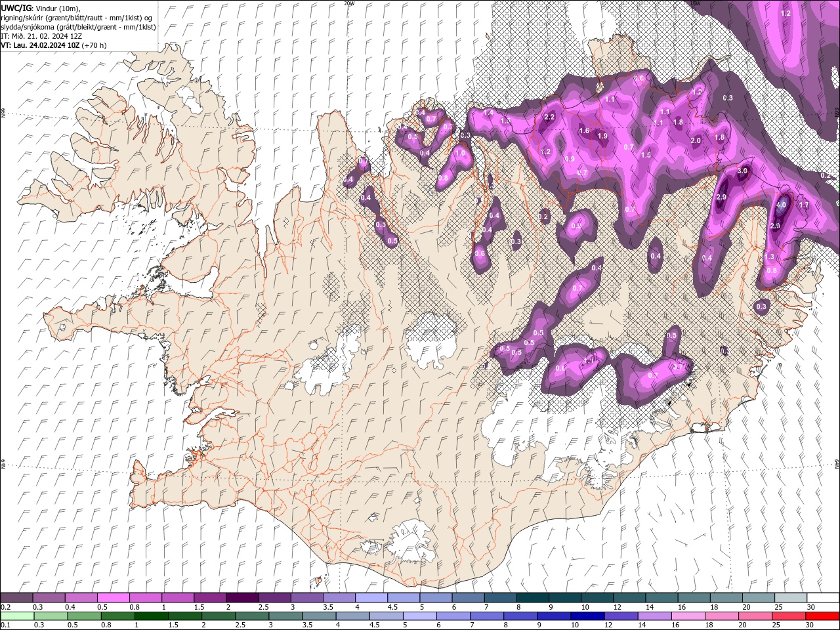
Task: Click the "0.2" legend number
Action: (6, 607)
